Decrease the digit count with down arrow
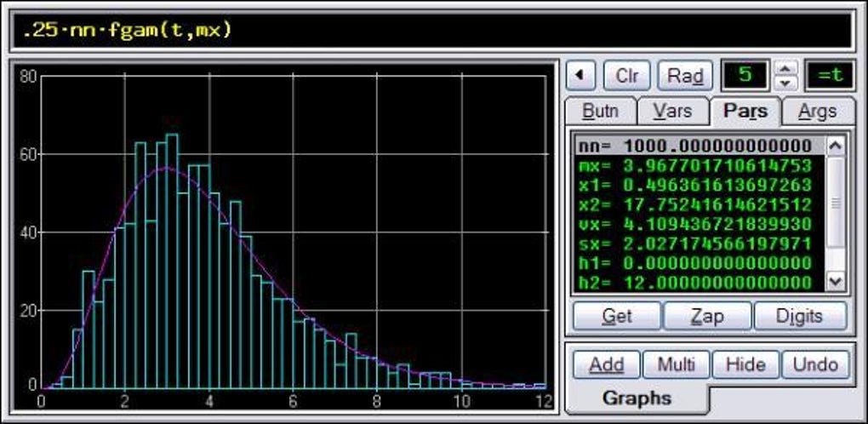Viewport: 868px width, 424px height. (786, 83)
